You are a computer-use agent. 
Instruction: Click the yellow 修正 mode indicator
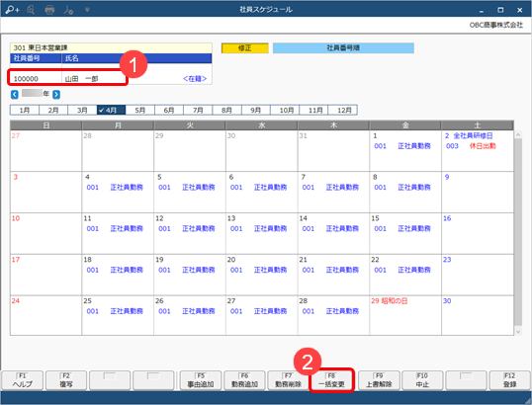click(x=244, y=48)
